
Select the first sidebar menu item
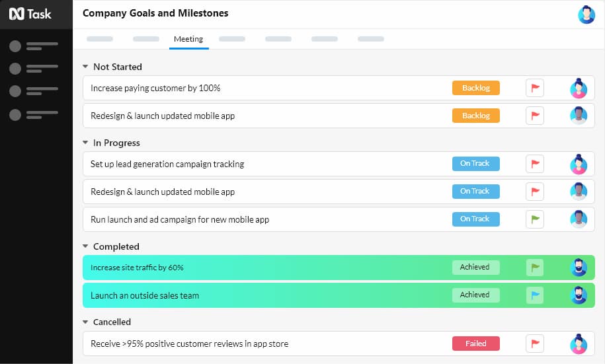(34, 46)
